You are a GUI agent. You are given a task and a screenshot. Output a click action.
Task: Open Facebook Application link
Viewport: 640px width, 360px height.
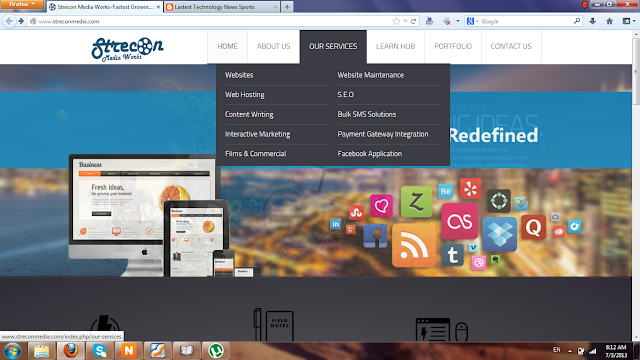(370, 153)
